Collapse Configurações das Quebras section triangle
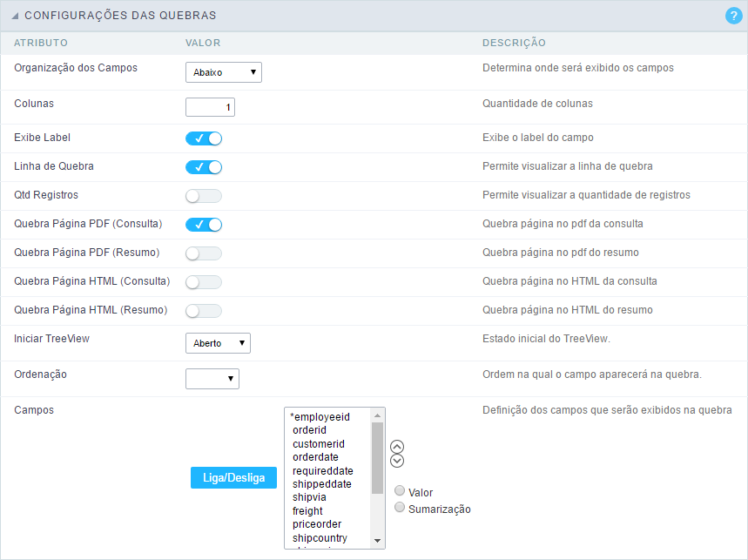This screenshot has width=748, height=560. click(15, 16)
